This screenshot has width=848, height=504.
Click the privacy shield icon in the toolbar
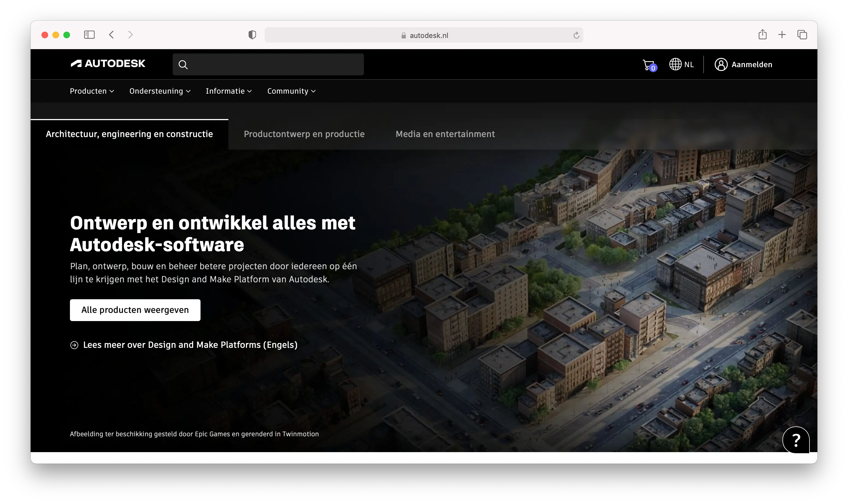[x=252, y=35]
